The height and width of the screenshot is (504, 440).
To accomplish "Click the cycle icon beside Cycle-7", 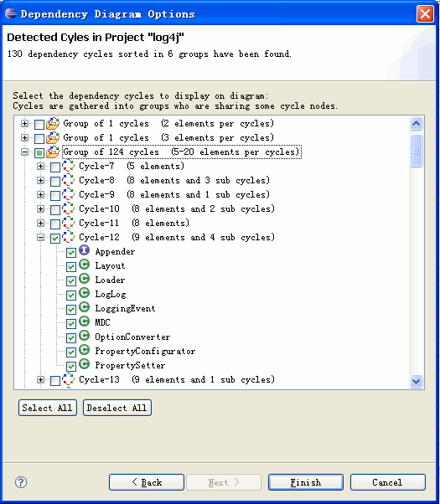I will coord(68,166).
